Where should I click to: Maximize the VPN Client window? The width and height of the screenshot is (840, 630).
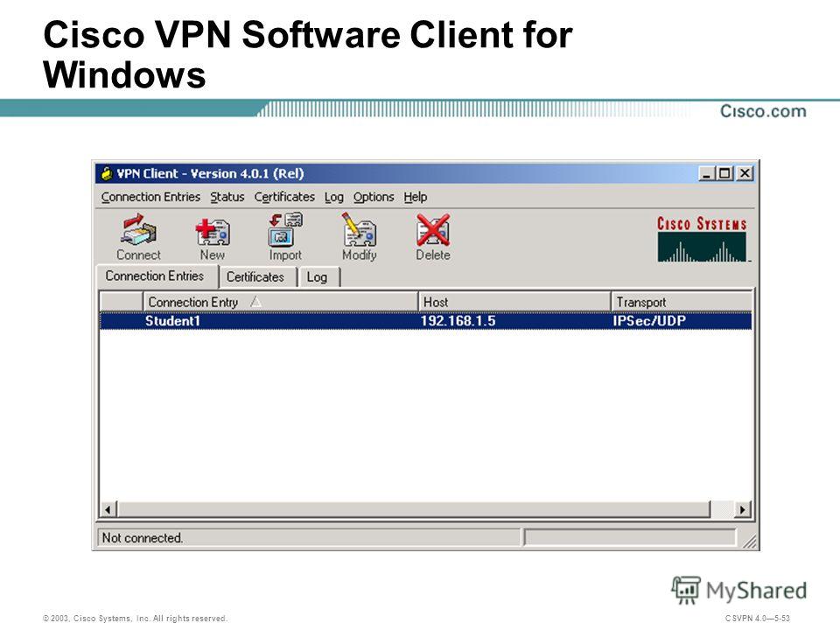tap(724, 173)
